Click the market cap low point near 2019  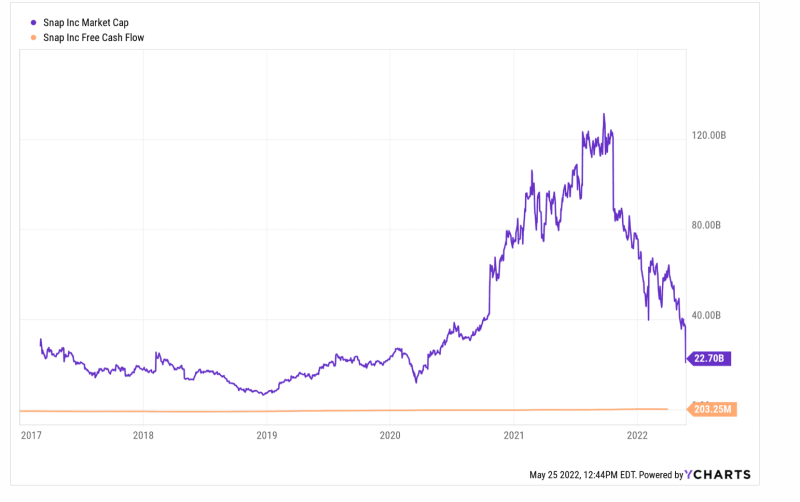coord(263,394)
